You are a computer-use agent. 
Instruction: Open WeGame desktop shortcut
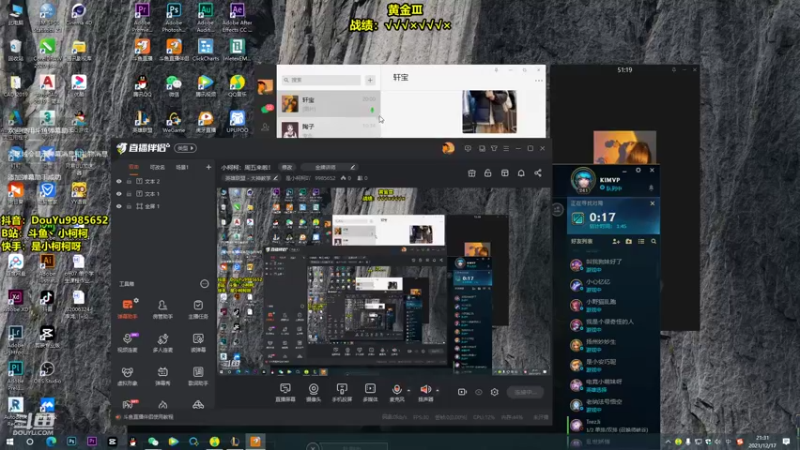tap(173, 122)
